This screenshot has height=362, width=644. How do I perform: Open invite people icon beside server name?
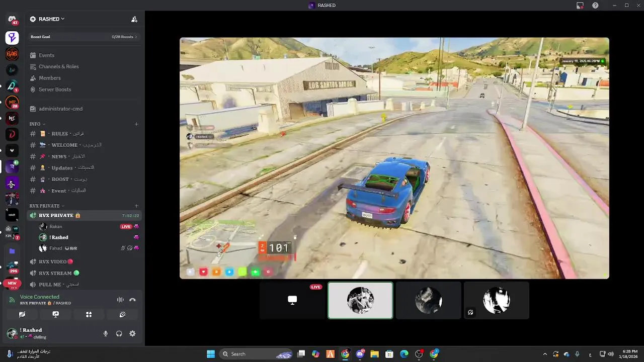pos(134,19)
